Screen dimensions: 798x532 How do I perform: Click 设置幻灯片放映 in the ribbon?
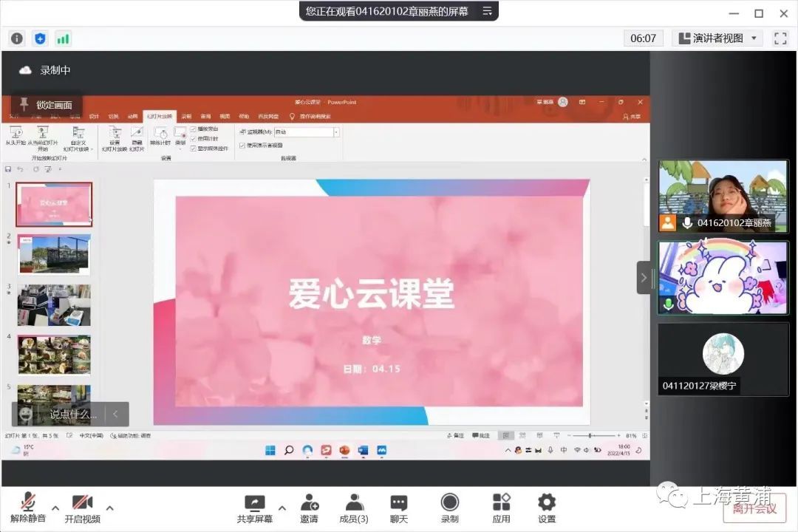click(115, 138)
